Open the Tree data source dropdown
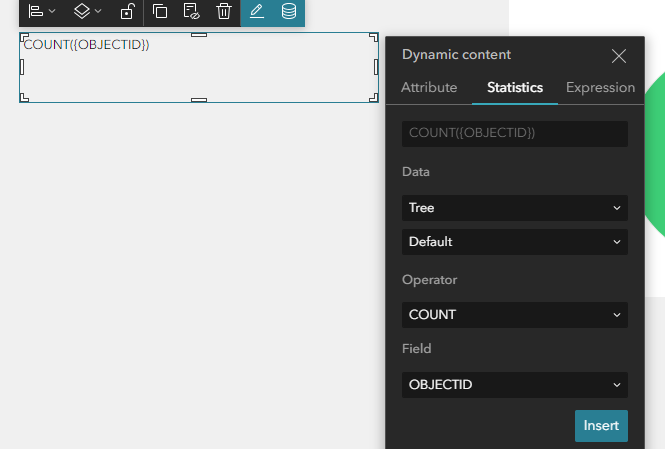The image size is (665, 449). [x=514, y=208]
